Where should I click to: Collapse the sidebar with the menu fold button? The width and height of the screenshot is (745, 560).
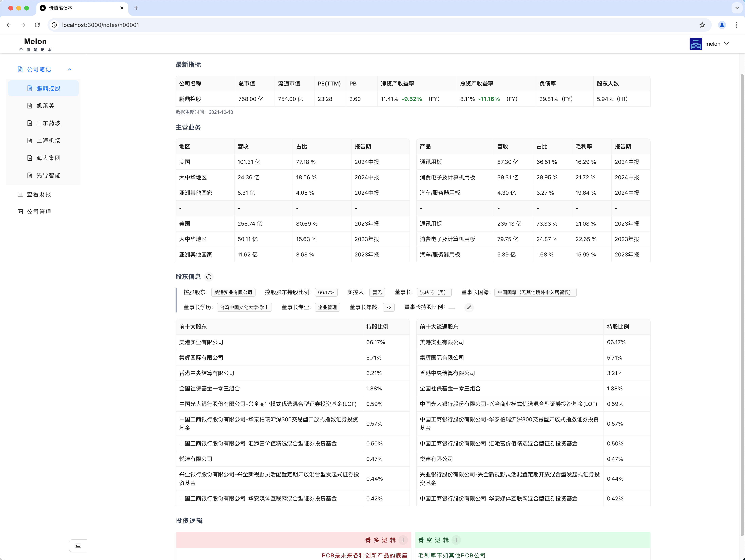pyautogui.click(x=78, y=546)
